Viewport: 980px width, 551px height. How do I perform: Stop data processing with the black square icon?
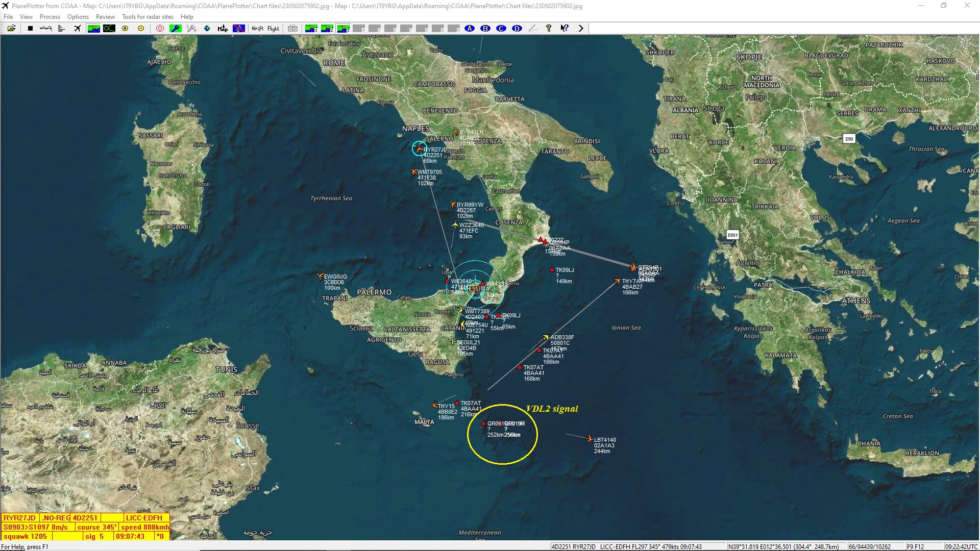click(30, 29)
